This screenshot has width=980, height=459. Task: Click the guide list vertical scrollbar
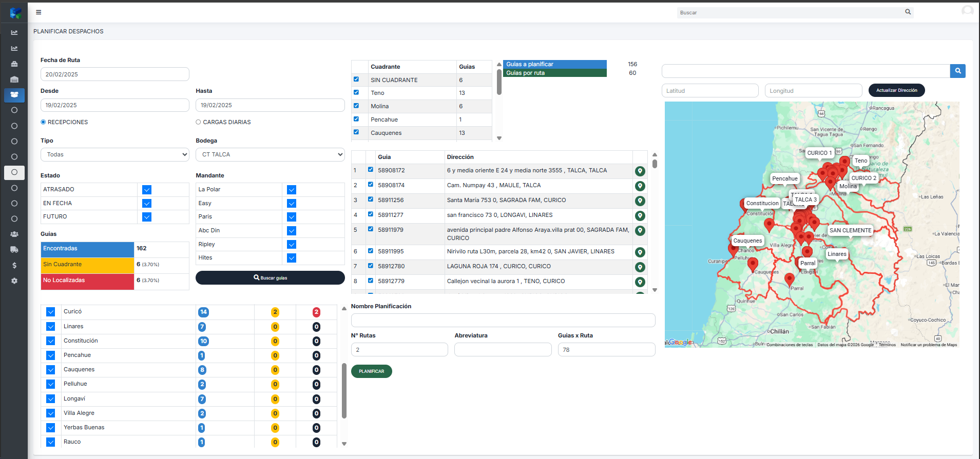[x=655, y=164]
